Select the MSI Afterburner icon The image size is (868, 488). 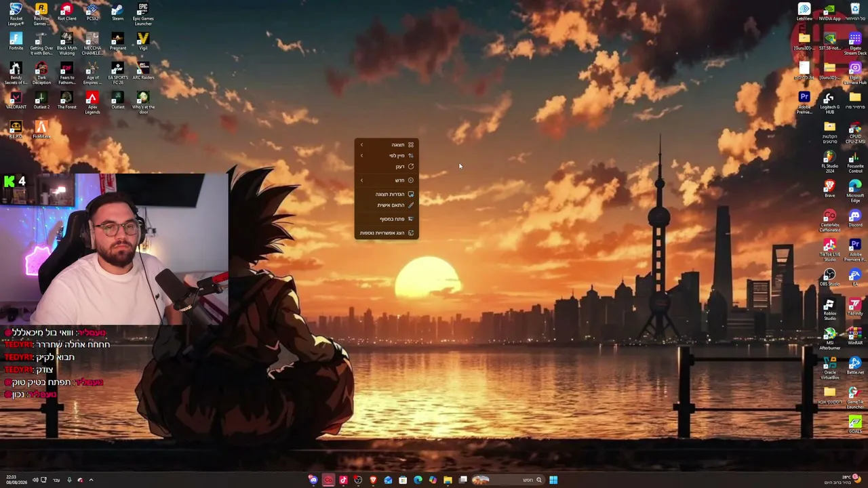coord(829,339)
